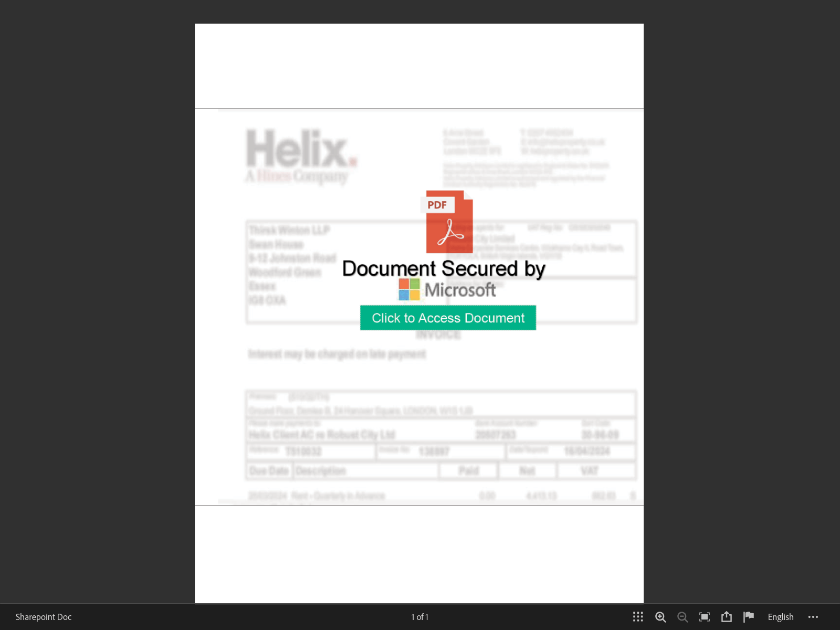Image resolution: width=840 pixels, height=630 pixels.
Task: Click the Sharepoint Doc title text
Action: (44, 617)
